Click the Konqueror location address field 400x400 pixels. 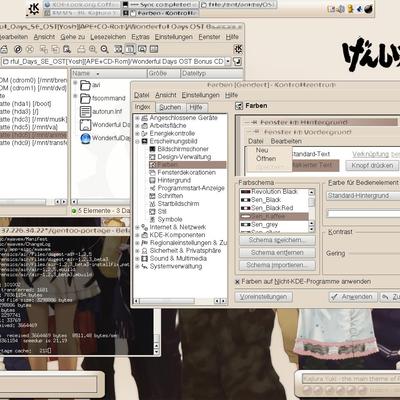click(x=113, y=61)
